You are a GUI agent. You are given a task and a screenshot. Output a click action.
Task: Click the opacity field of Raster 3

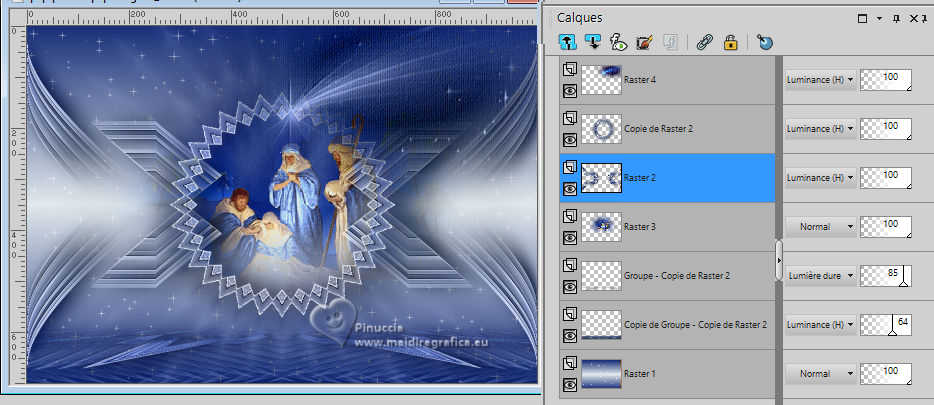(x=886, y=226)
